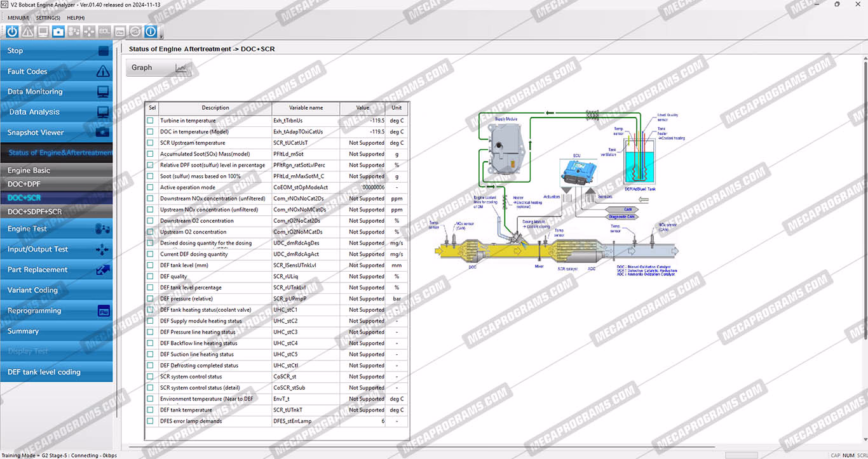Check DEF quality checkbox

[x=151, y=276]
